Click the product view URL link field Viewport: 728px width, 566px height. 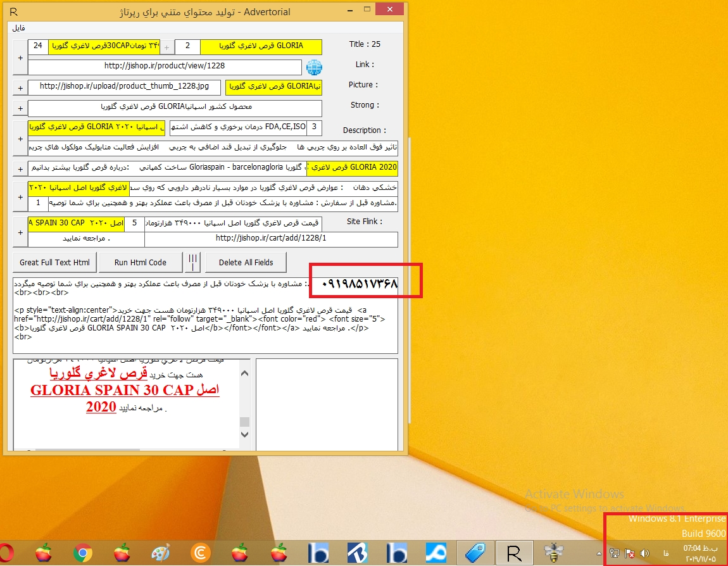[165, 66]
